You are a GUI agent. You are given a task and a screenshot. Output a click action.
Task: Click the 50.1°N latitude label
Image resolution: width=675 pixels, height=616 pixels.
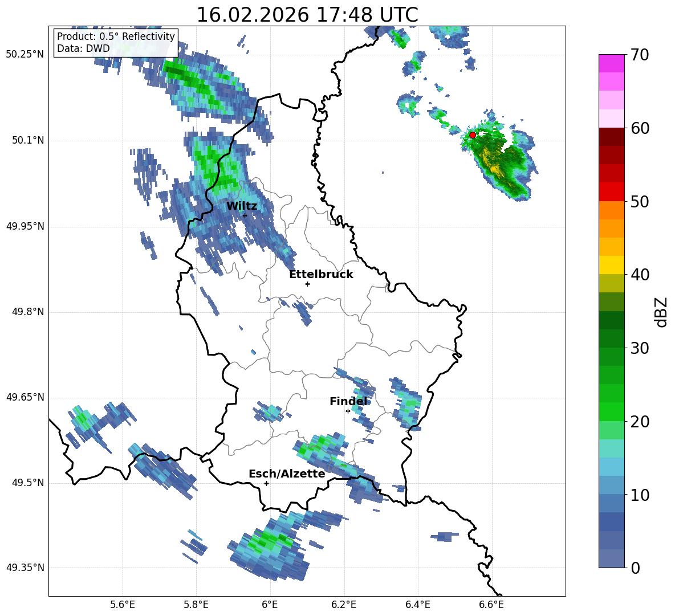pos(28,141)
